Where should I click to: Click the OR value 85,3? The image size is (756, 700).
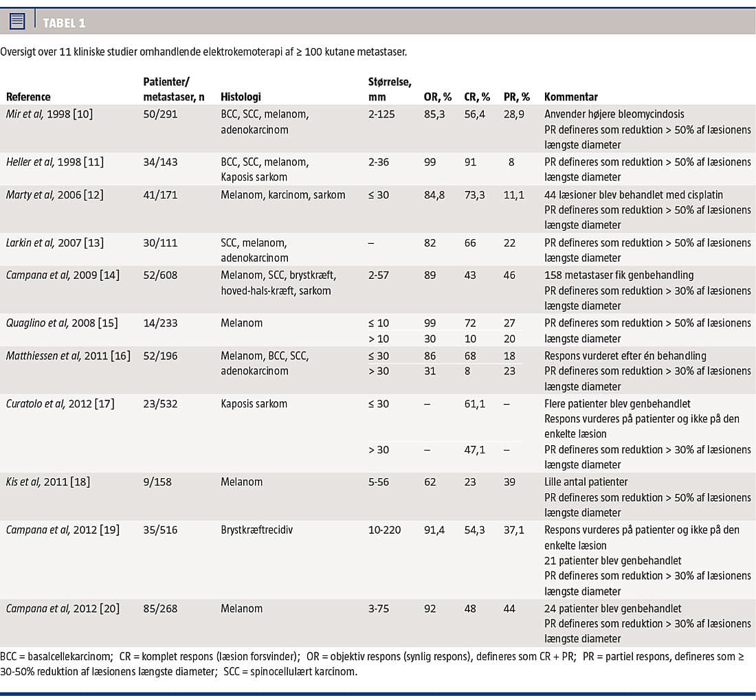click(434, 114)
